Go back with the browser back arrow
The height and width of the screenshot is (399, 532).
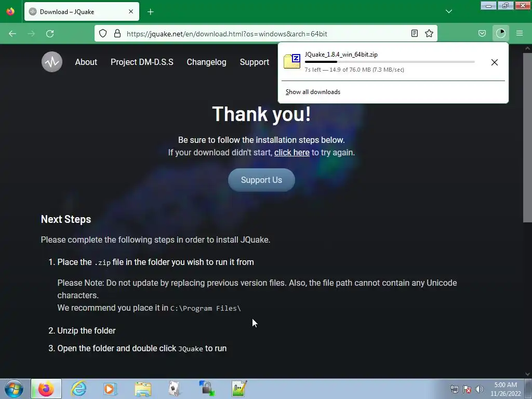click(x=12, y=34)
